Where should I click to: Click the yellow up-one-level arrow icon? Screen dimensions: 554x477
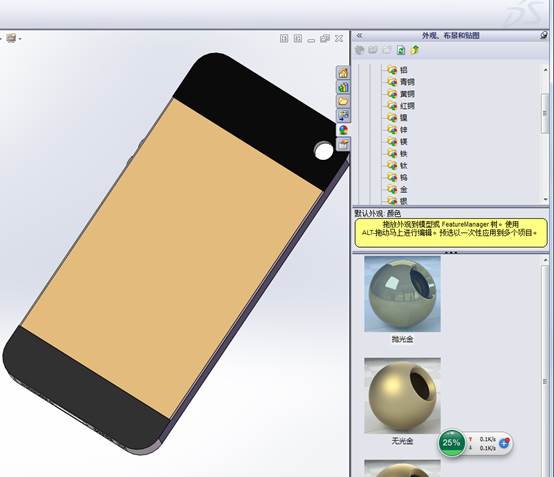pos(415,50)
